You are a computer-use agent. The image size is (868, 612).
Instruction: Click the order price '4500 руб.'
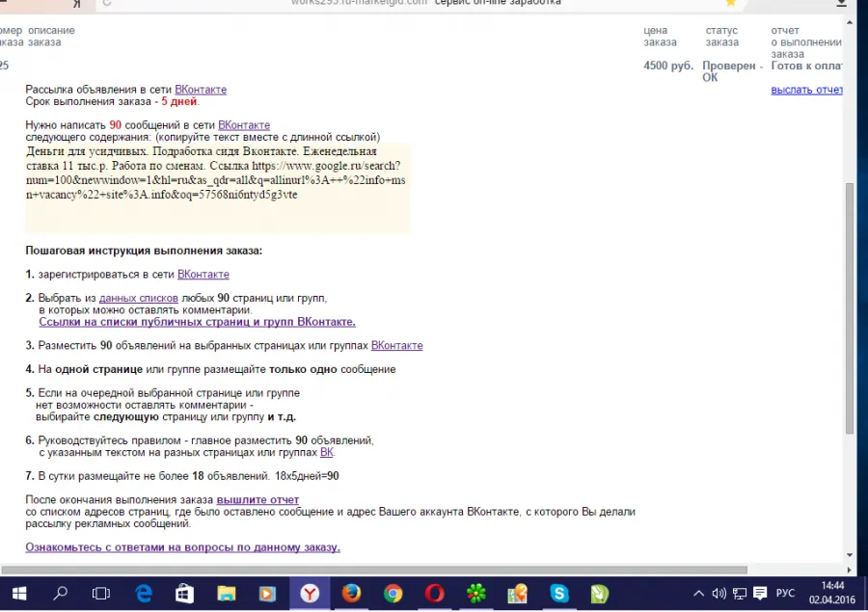[x=668, y=66]
